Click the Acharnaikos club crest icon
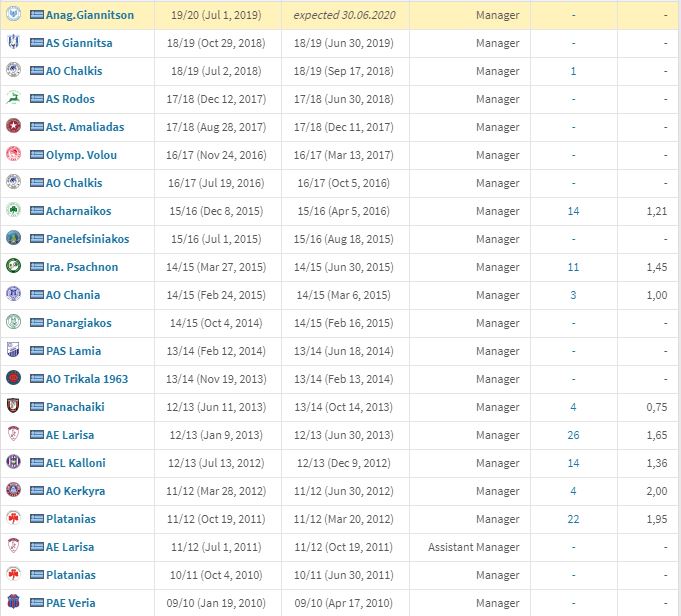 (x=14, y=211)
